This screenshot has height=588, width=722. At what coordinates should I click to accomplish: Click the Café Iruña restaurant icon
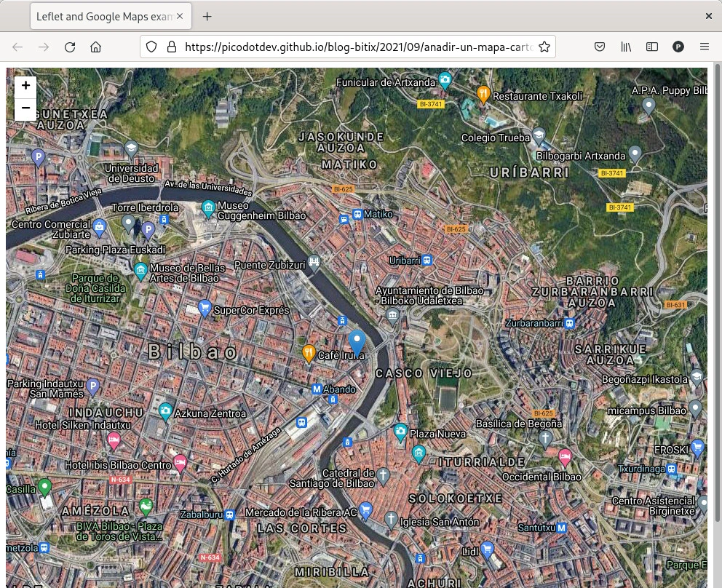pyautogui.click(x=309, y=354)
